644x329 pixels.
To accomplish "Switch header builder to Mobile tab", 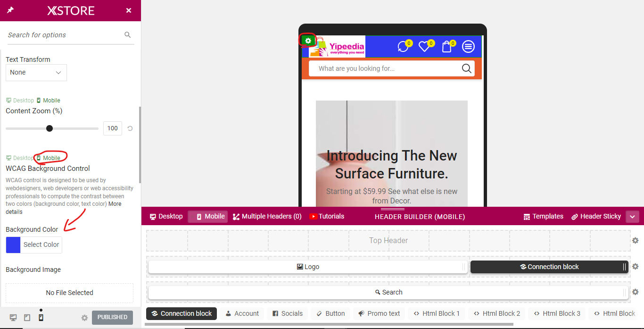I will [208, 217].
